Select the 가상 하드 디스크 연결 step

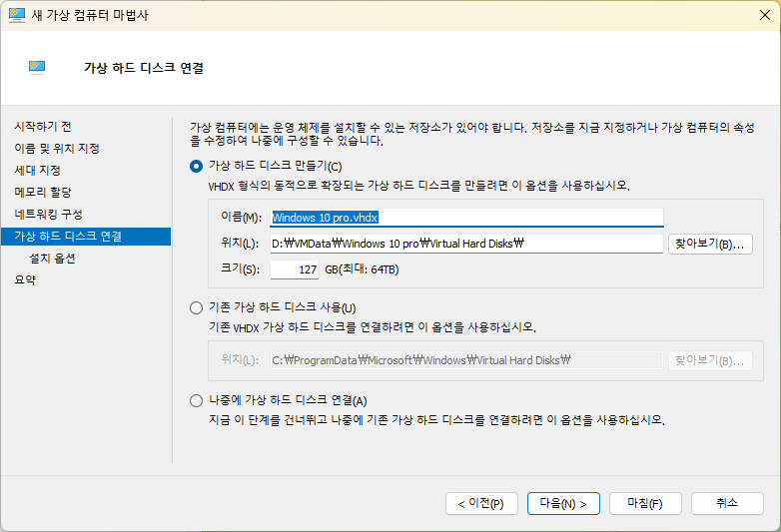(86, 237)
